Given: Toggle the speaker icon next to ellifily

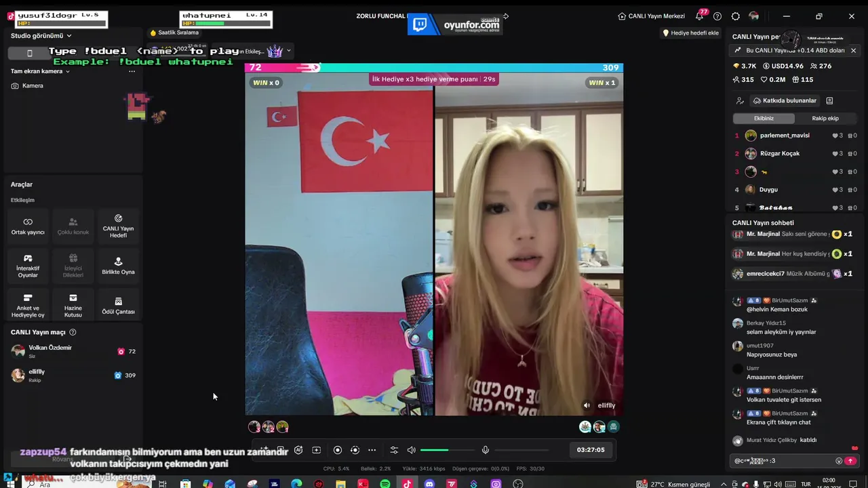Looking at the screenshot, I should [587, 405].
